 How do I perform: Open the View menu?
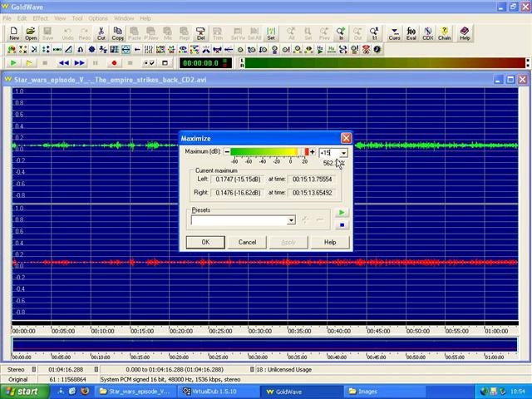coord(60,18)
